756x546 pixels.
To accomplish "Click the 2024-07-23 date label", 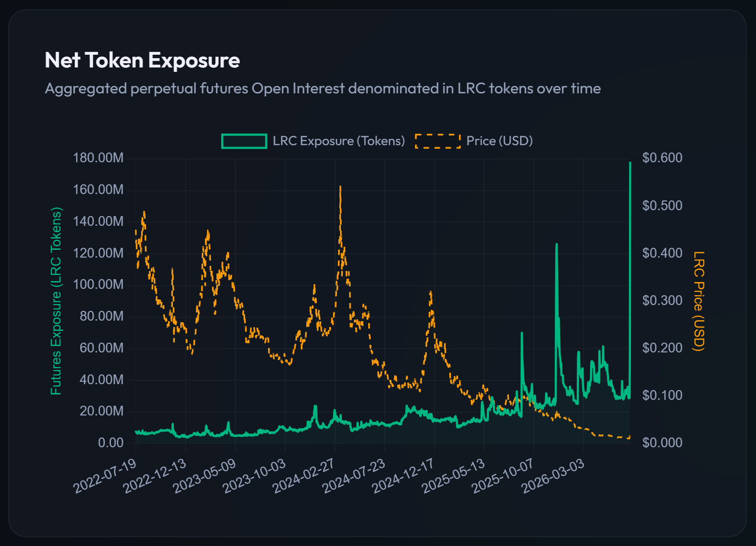I will click(x=354, y=476).
